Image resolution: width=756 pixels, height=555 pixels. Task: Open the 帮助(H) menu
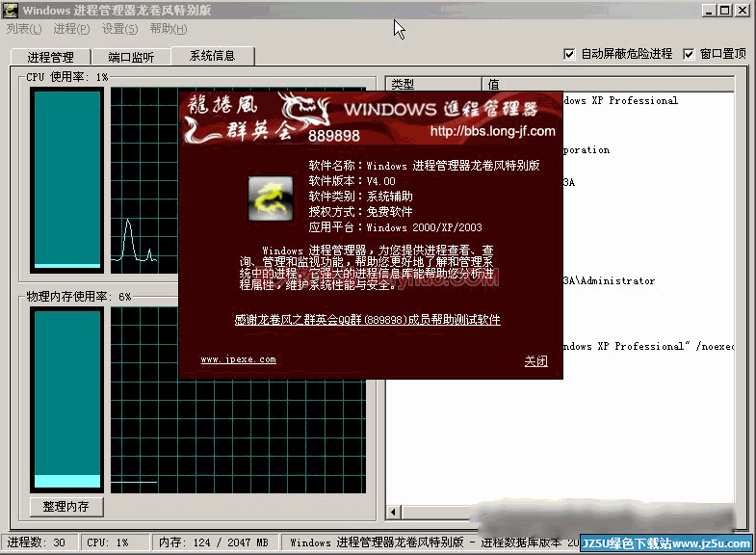(169, 29)
